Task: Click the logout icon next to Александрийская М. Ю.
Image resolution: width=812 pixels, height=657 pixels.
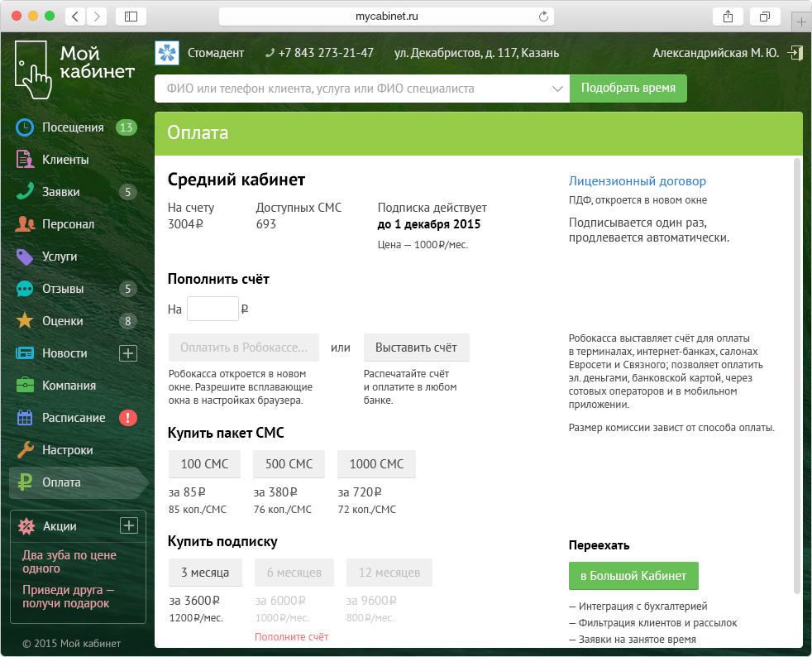Action: 795,52
